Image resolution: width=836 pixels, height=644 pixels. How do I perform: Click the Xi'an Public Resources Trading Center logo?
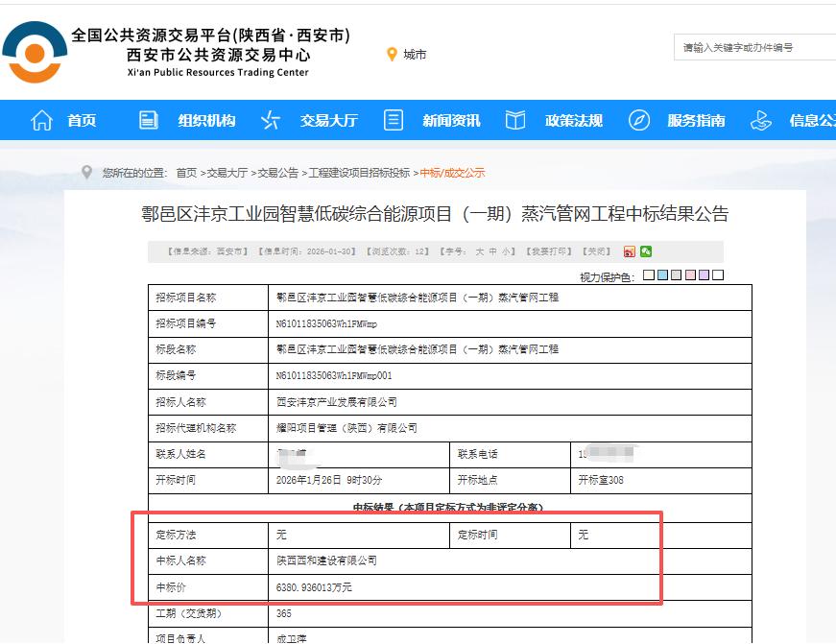[x=34, y=53]
